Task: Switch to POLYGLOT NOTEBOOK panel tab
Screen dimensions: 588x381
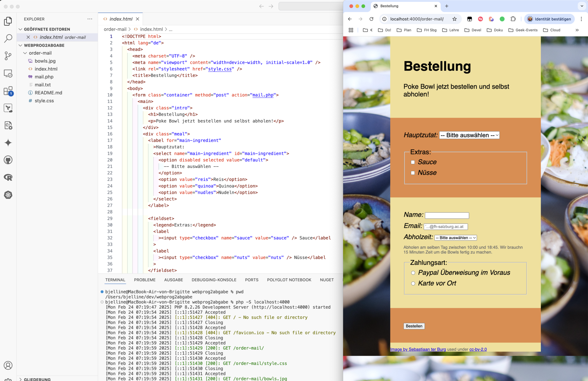Action: point(289,280)
